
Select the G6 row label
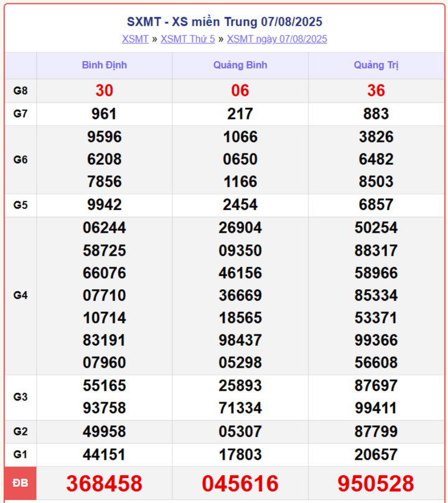click(x=21, y=159)
